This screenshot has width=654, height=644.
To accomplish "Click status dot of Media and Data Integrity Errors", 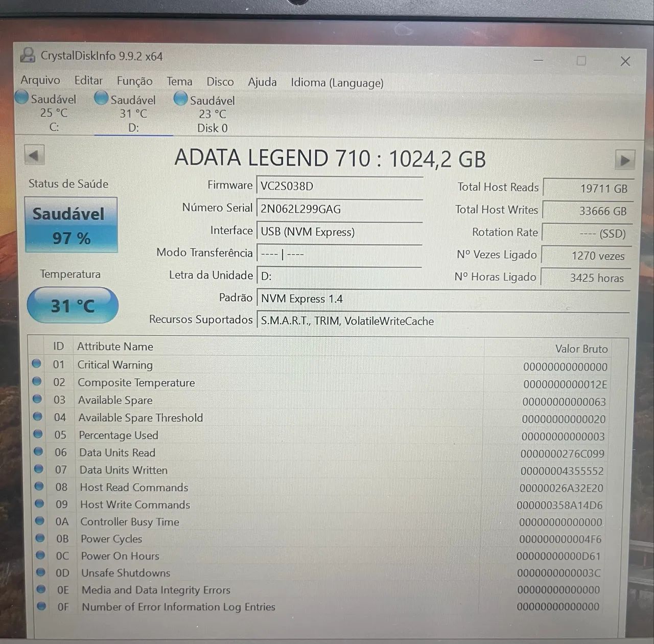I will coord(41,589).
